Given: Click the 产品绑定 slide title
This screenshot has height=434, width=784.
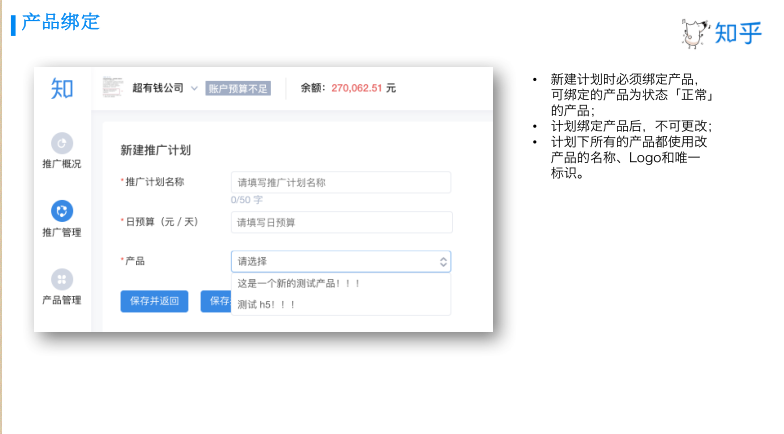Looking at the screenshot, I should coord(60,22).
